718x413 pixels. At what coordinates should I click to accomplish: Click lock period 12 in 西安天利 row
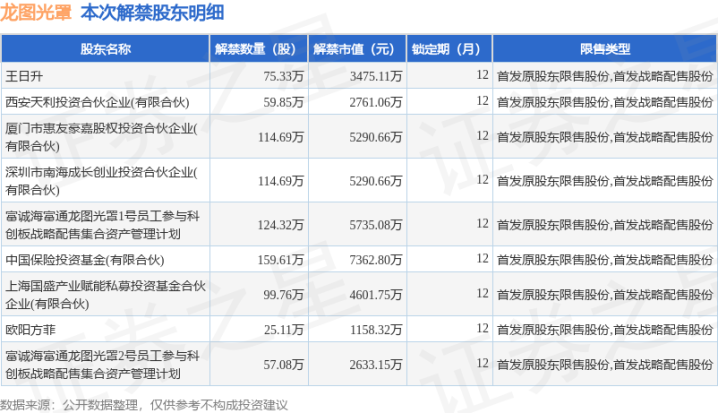[482, 101]
